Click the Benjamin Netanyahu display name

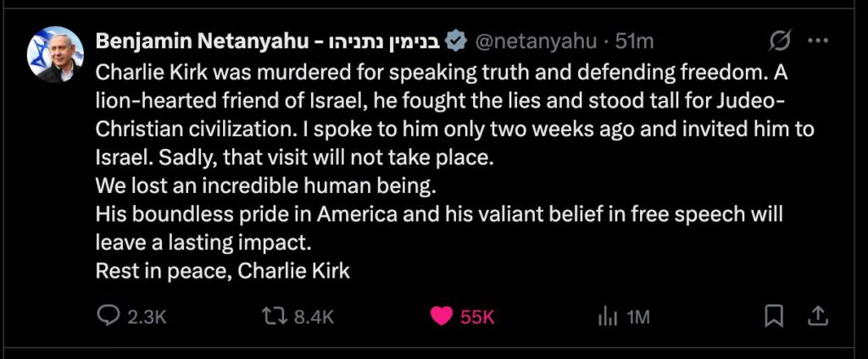(x=200, y=41)
